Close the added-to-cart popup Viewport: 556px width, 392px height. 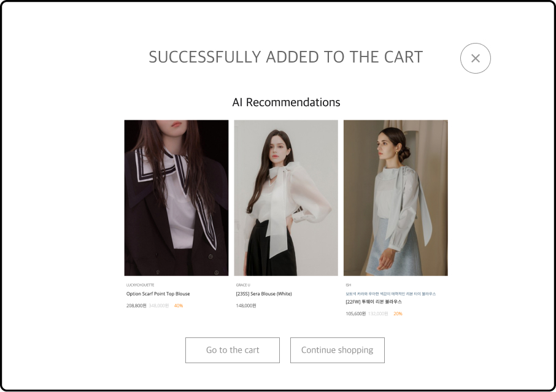(x=475, y=58)
